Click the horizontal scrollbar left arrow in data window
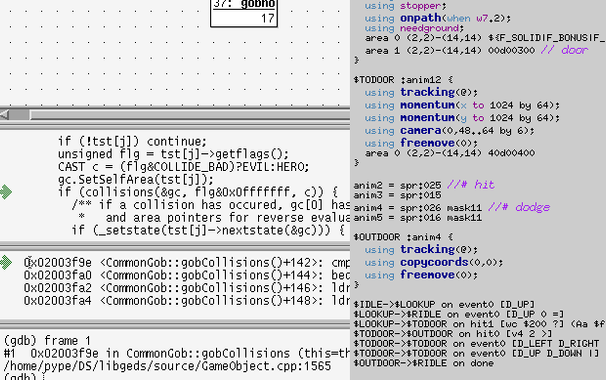The image size is (606, 380). pyautogui.click(x=4, y=115)
